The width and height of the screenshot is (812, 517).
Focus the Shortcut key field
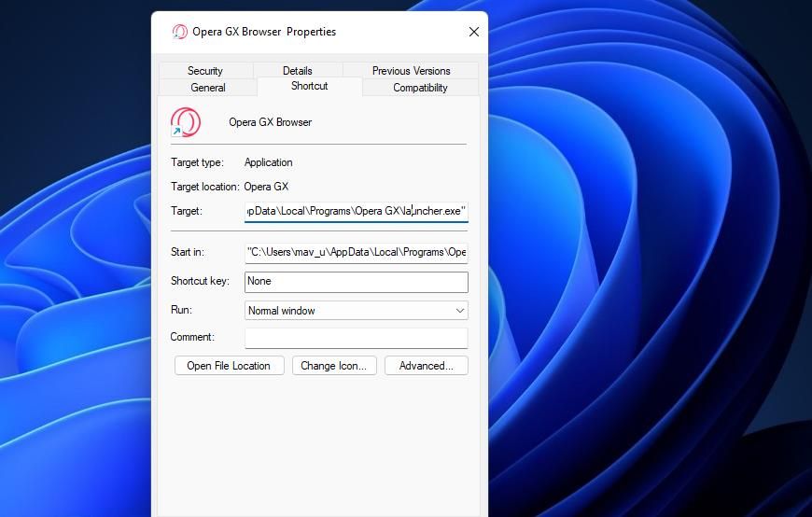tap(357, 282)
